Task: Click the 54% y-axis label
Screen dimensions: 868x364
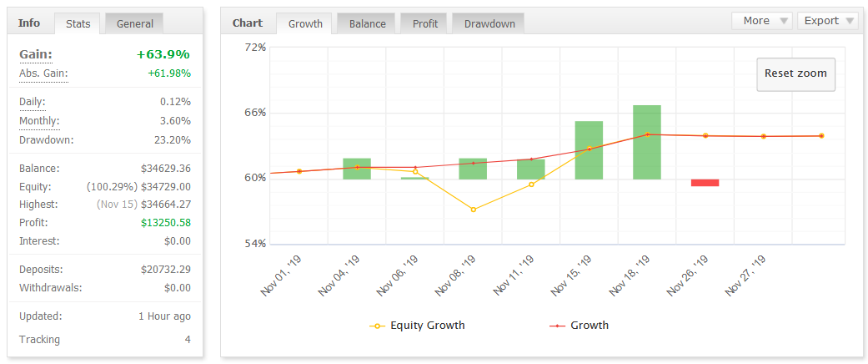Action: 255,244
